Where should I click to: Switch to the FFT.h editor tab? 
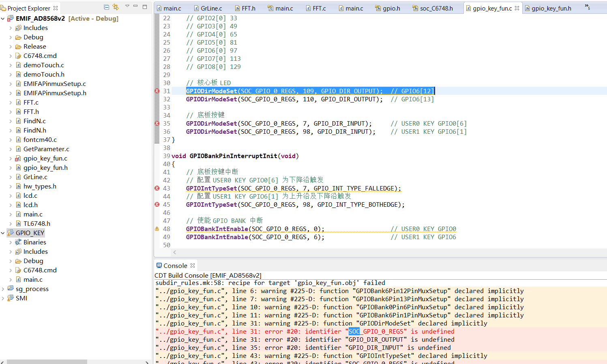[x=248, y=8]
